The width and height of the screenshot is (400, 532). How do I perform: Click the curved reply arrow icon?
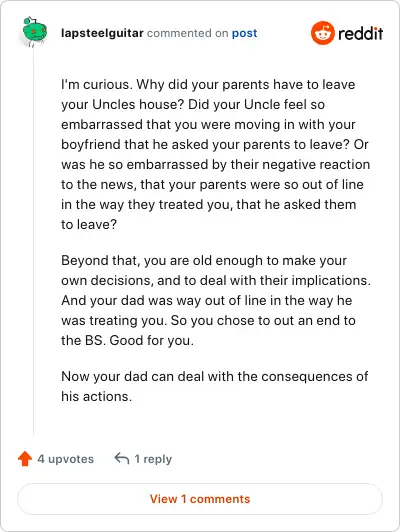point(122,458)
